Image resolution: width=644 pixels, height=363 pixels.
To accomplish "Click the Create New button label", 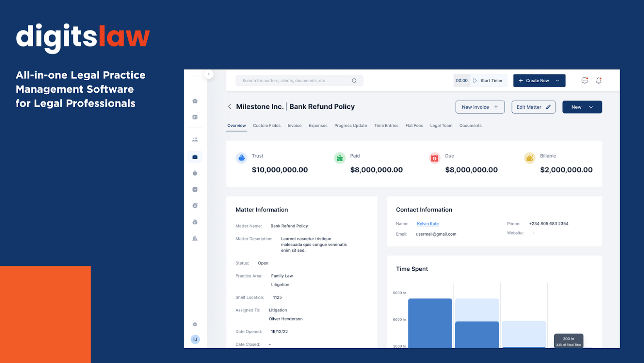I will point(537,81).
